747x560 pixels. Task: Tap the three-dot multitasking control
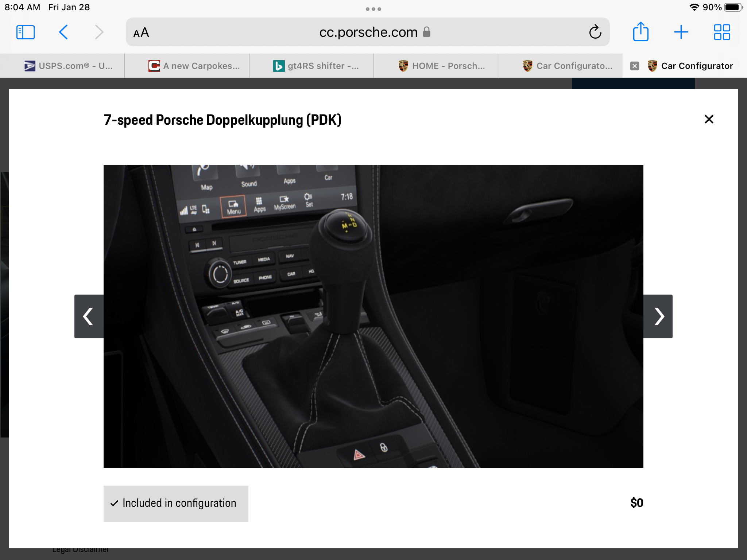[x=373, y=9]
